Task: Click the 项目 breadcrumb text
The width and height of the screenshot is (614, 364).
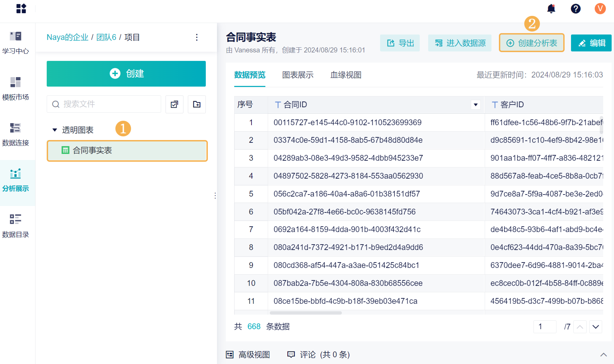Action: [x=132, y=37]
